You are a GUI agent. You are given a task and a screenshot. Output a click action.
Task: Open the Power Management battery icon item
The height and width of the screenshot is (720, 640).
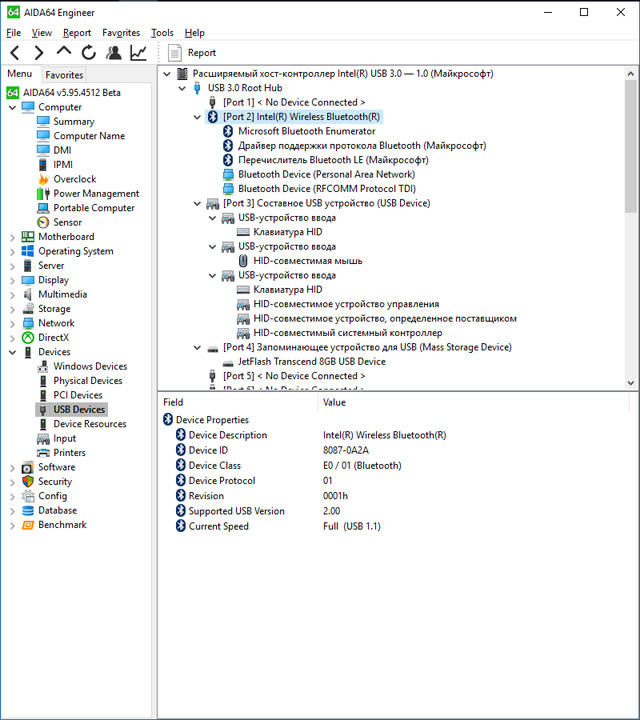pos(43,194)
